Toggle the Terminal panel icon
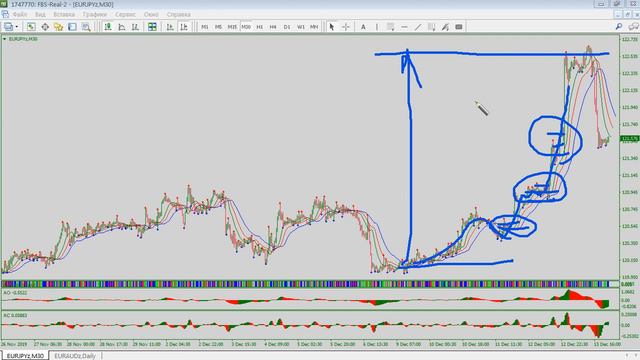This screenshot has height=360, width=640. pos(72,27)
